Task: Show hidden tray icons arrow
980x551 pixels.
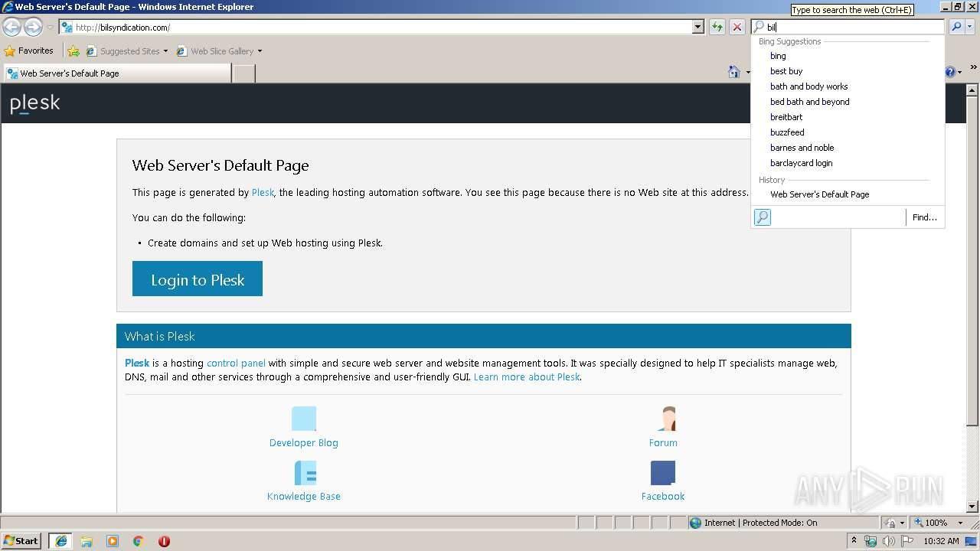Action: pyautogui.click(x=854, y=540)
